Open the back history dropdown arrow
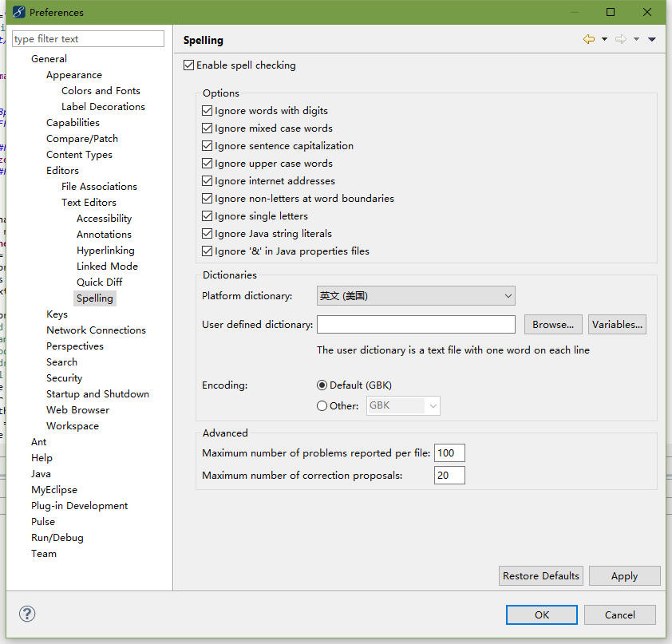This screenshot has width=672, height=644. pyautogui.click(x=604, y=39)
